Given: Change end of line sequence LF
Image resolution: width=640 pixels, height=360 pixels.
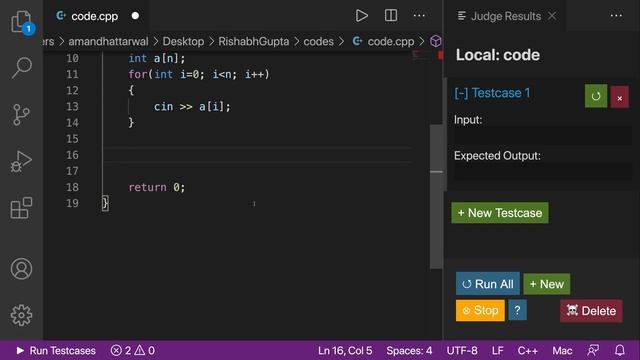Looking at the screenshot, I should (x=498, y=351).
